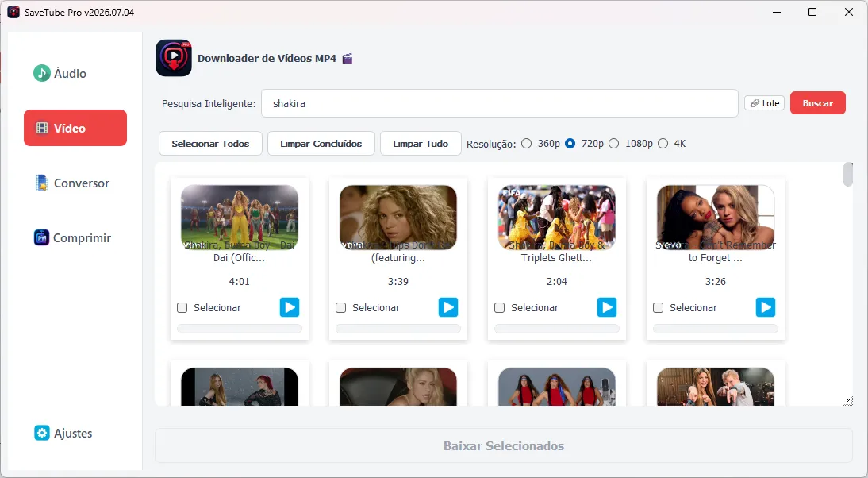The image size is (868, 478).
Task: Click the Conversor file icon
Action: tap(41, 183)
